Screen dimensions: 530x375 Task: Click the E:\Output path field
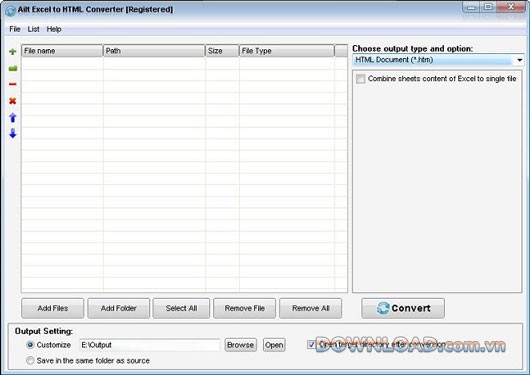[150, 345]
